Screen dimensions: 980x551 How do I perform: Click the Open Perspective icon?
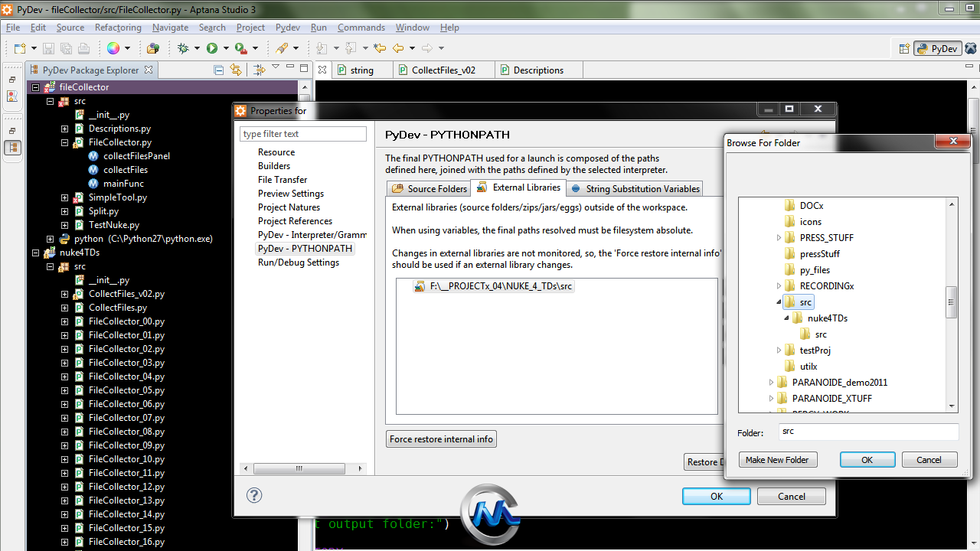coord(905,48)
